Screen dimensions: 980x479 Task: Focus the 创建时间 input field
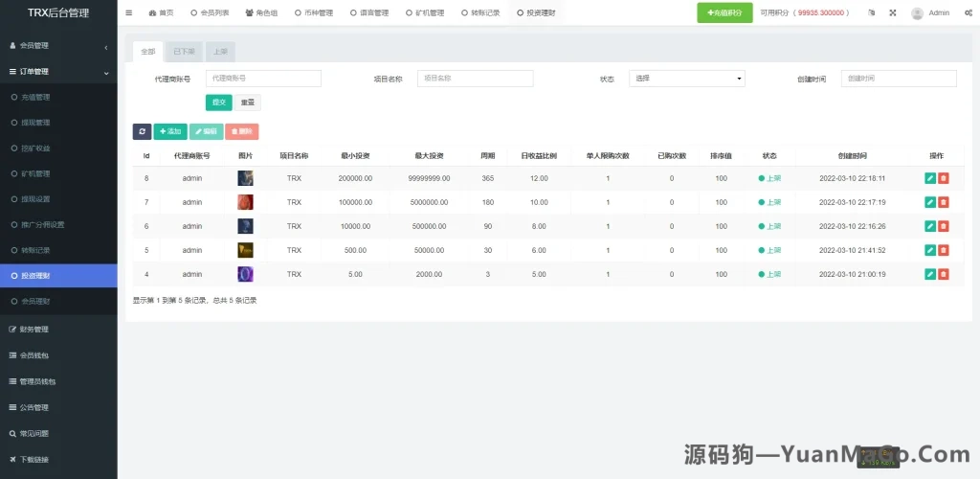(x=899, y=79)
